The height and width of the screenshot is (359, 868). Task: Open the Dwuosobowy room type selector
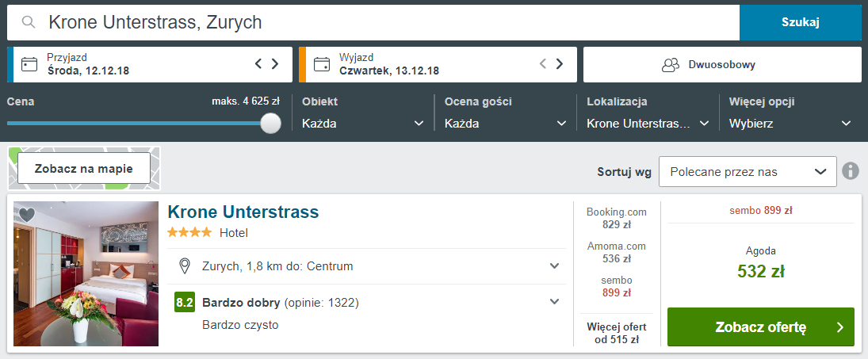(721, 64)
